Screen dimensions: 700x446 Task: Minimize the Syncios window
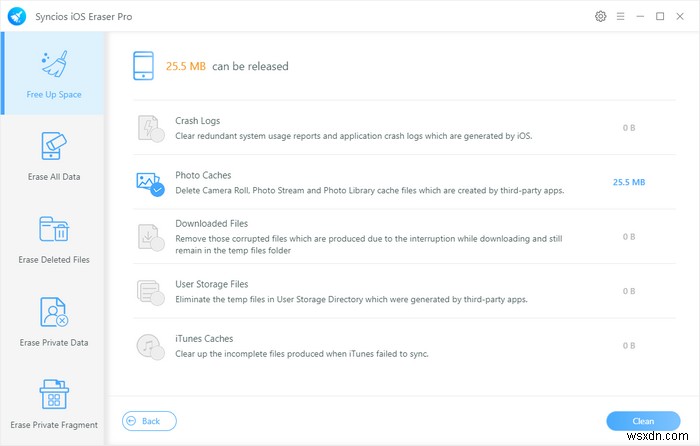pos(640,17)
